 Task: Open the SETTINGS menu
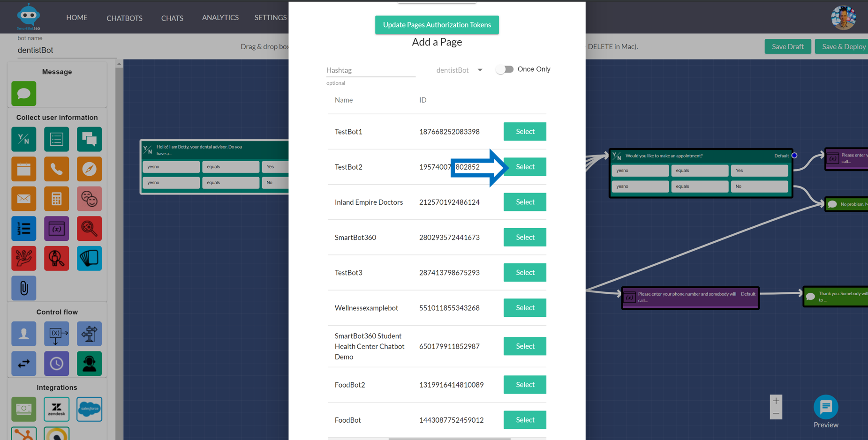click(x=271, y=17)
